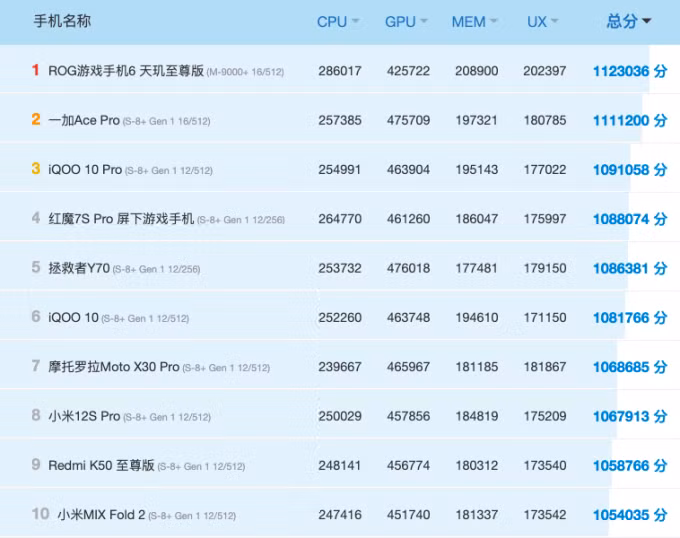Screen dimensions: 680x538
Task: Select GPU score 475709
Action: point(408,120)
